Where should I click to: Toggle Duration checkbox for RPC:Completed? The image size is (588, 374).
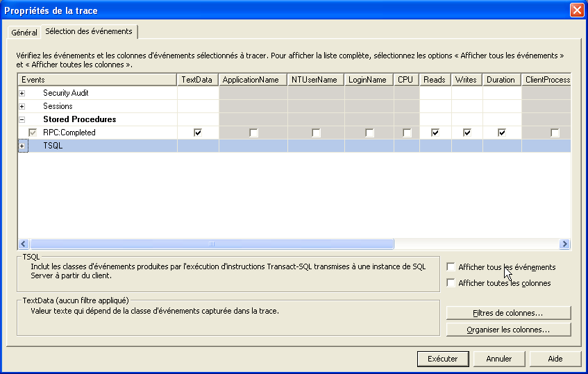click(501, 133)
